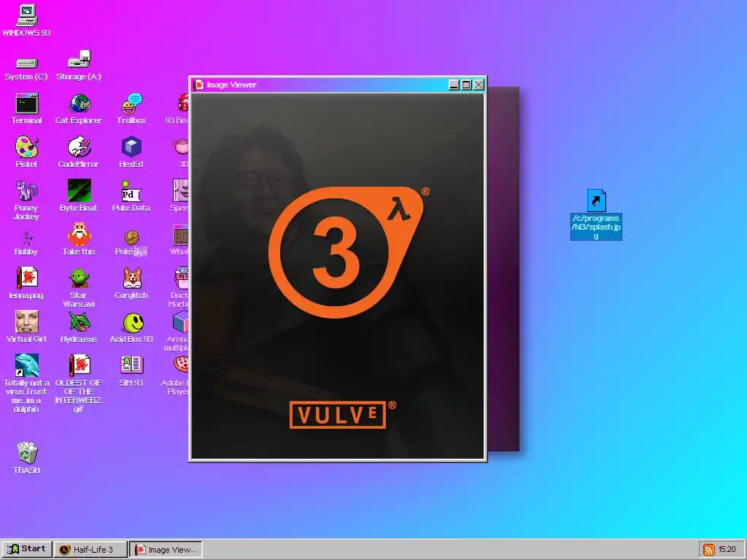This screenshot has height=560, width=747.
Task: Launch the HexEd cube icon
Action: [131, 147]
